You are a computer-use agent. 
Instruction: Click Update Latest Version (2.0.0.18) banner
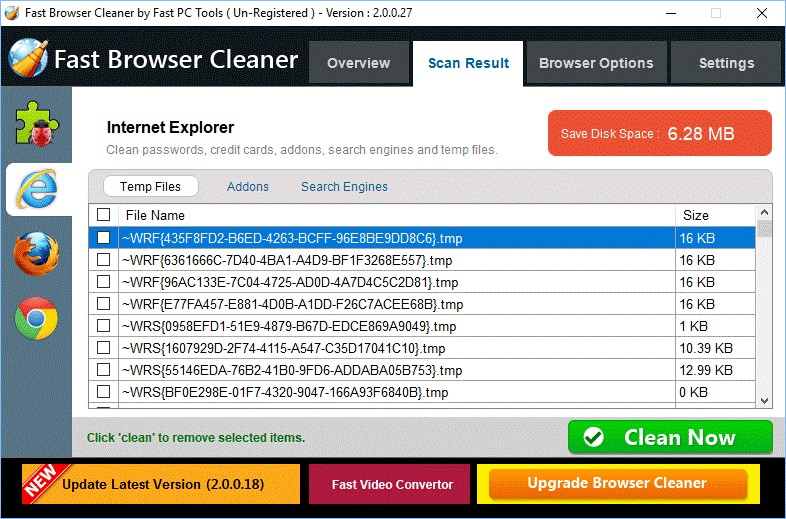tap(161, 484)
